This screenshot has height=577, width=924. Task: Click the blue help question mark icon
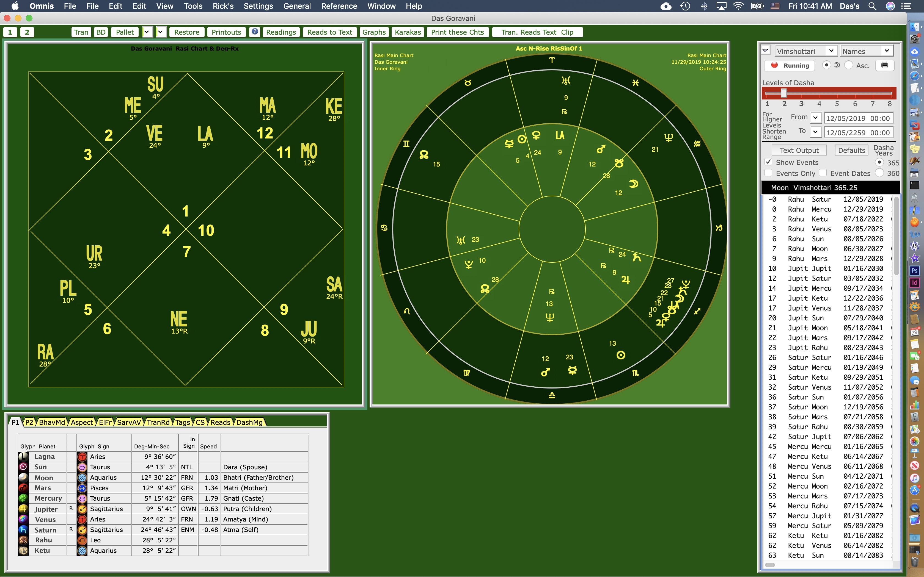pos(255,32)
